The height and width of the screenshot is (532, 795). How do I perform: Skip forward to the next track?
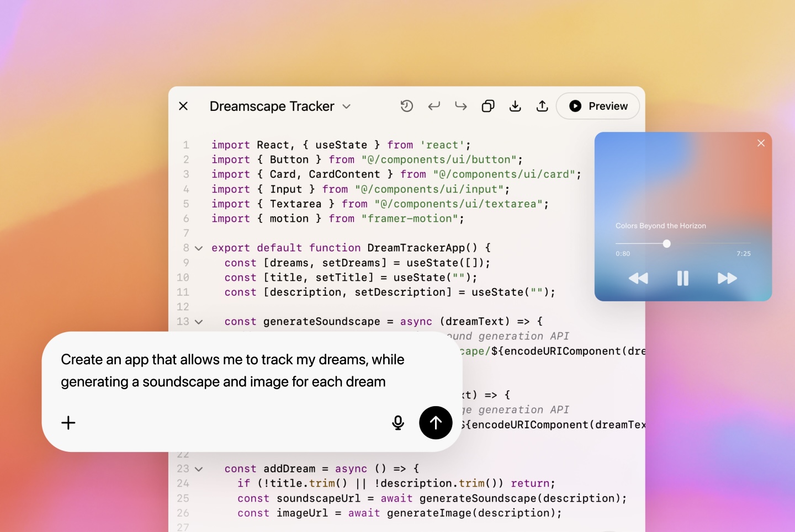click(727, 278)
